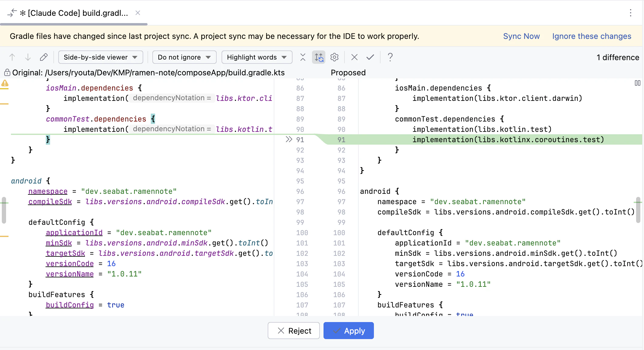Click Gradle files changed notification text
644x350 pixels.
coord(214,36)
